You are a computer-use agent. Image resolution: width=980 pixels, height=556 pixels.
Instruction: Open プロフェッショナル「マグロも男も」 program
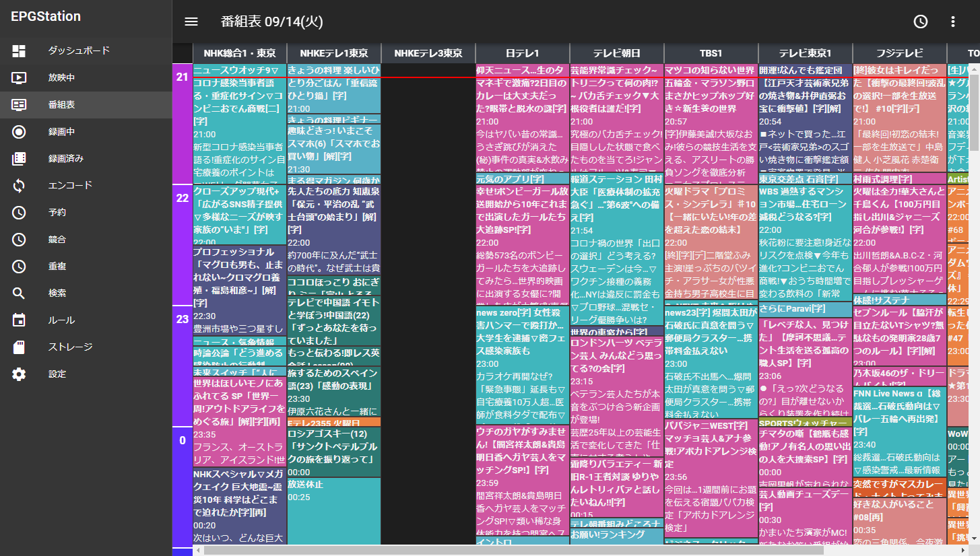point(240,291)
